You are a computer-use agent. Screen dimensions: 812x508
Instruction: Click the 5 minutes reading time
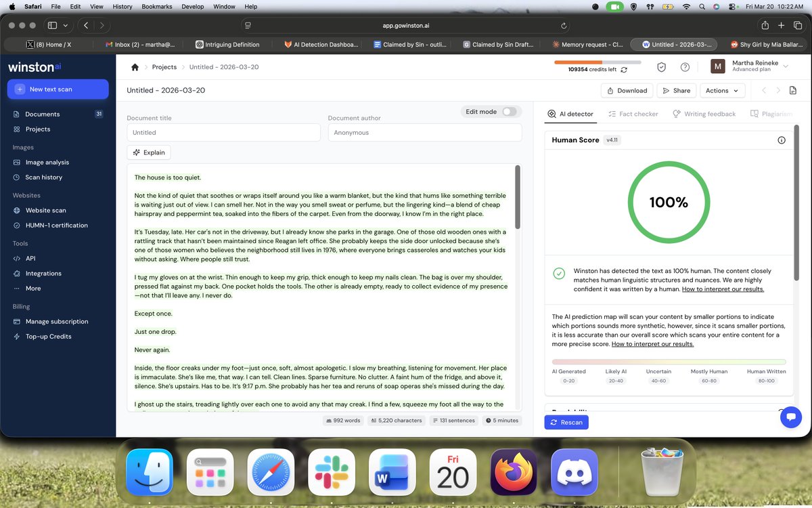point(501,421)
